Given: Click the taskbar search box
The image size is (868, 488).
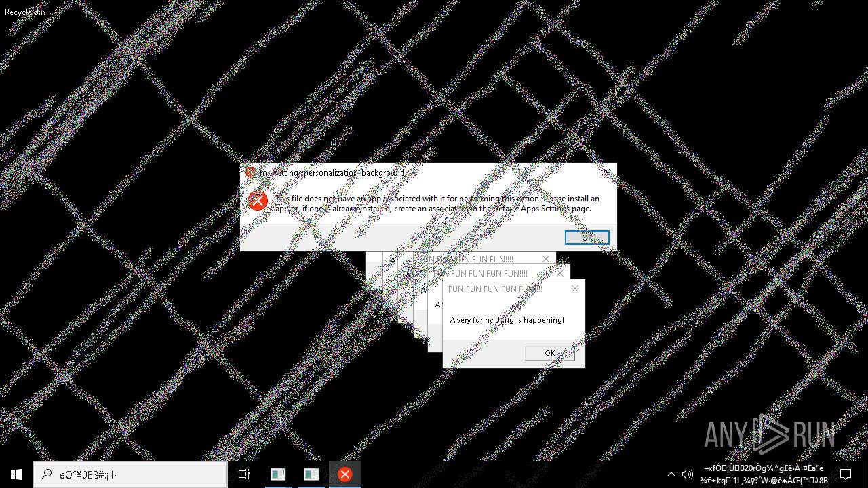Looking at the screenshot, I should [x=130, y=474].
